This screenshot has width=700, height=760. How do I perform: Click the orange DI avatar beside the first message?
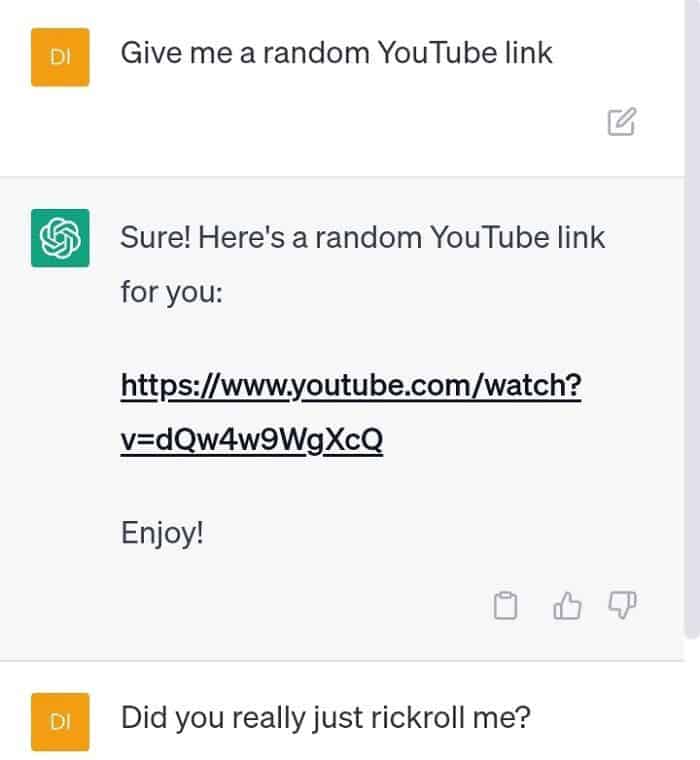pyautogui.click(x=60, y=57)
